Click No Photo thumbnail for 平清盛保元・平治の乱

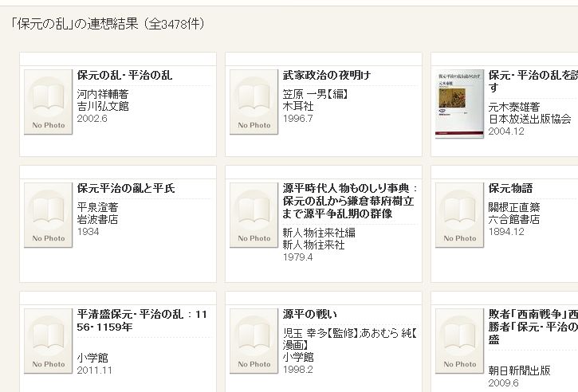(x=49, y=341)
